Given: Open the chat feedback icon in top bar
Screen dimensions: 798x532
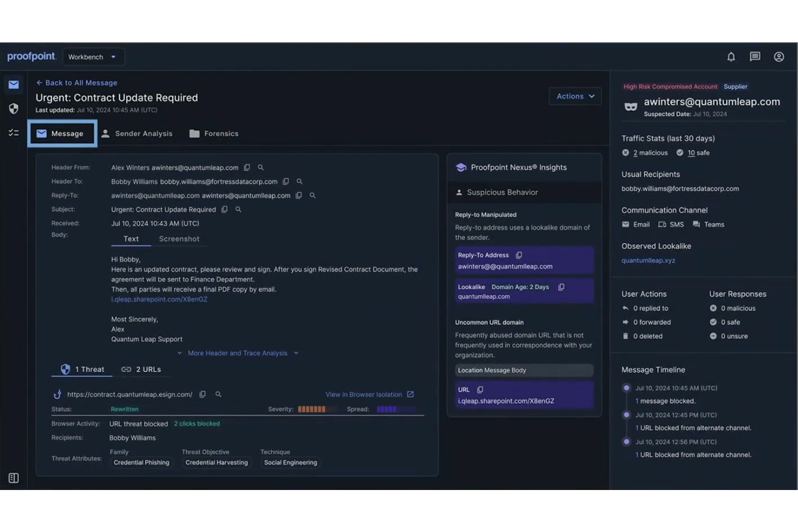Looking at the screenshot, I should coord(755,57).
